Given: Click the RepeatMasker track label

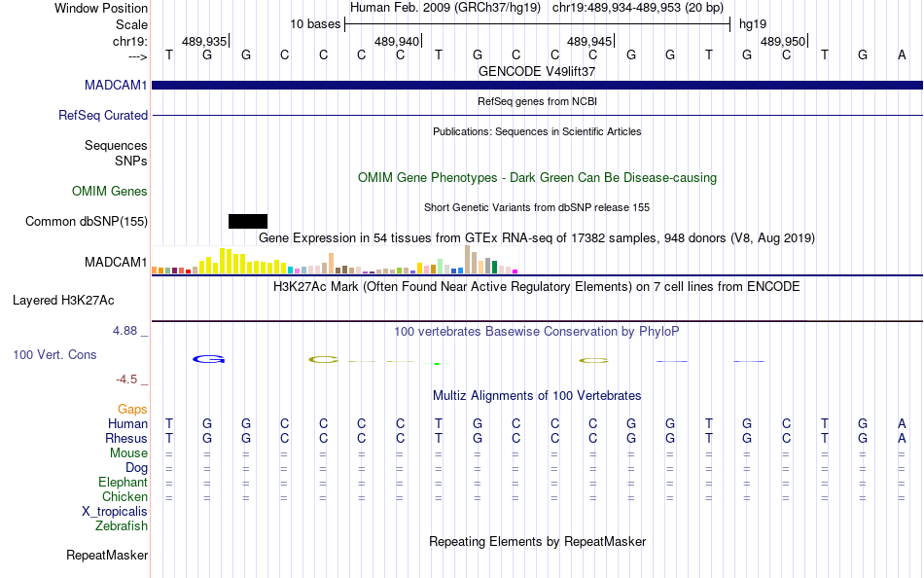Looking at the screenshot, I should pyautogui.click(x=107, y=555).
